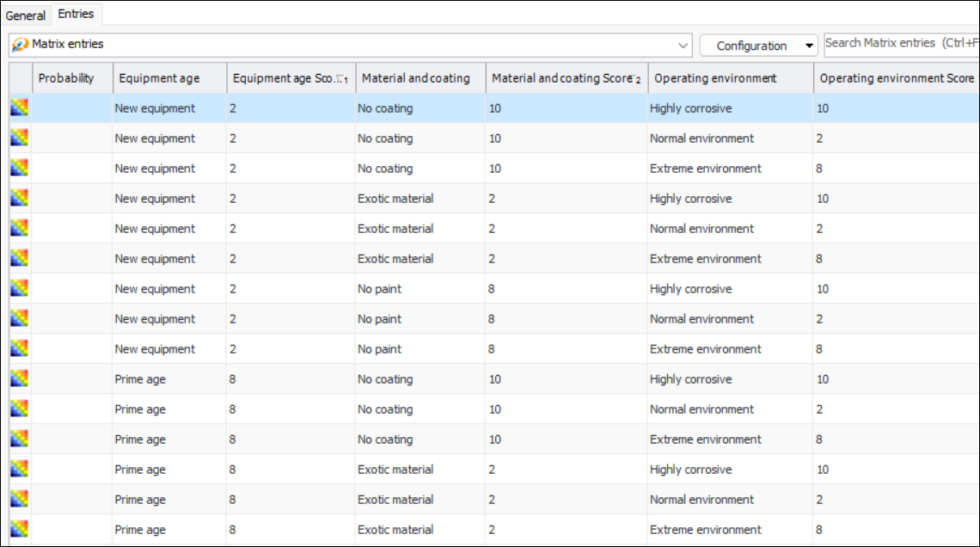Click the Material and coating column header

(x=415, y=78)
